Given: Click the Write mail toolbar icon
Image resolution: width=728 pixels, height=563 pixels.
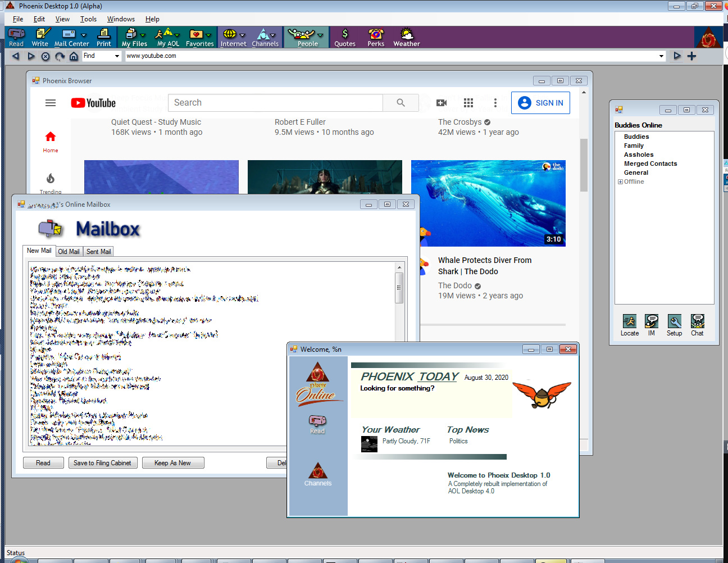Looking at the screenshot, I should (x=40, y=37).
